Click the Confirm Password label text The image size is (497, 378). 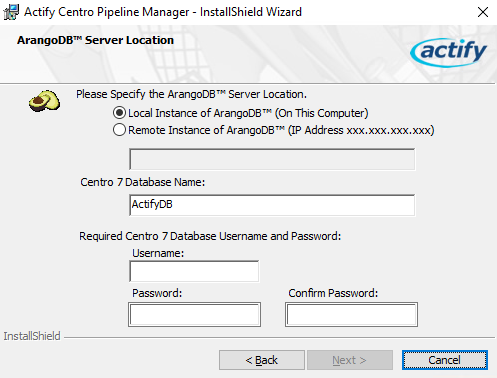pyautogui.click(x=333, y=293)
